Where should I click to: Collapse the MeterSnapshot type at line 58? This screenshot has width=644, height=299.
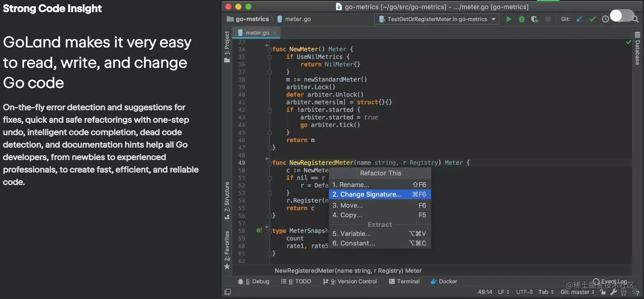coord(270,231)
